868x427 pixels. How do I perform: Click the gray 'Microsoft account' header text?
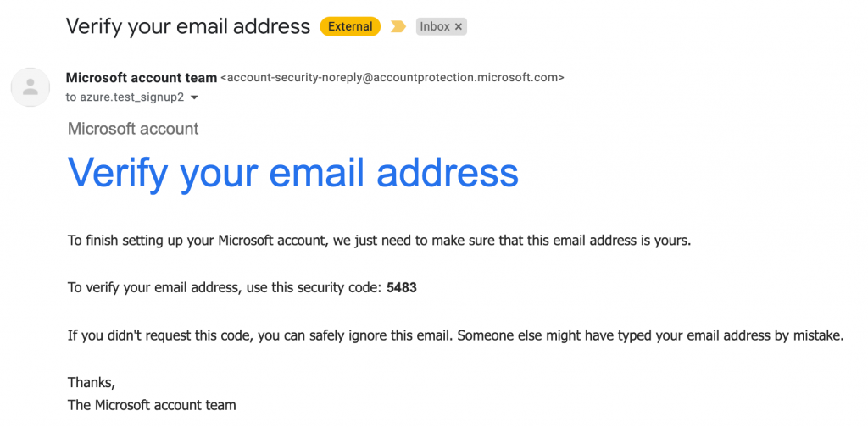pyautogui.click(x=133, y=129)
